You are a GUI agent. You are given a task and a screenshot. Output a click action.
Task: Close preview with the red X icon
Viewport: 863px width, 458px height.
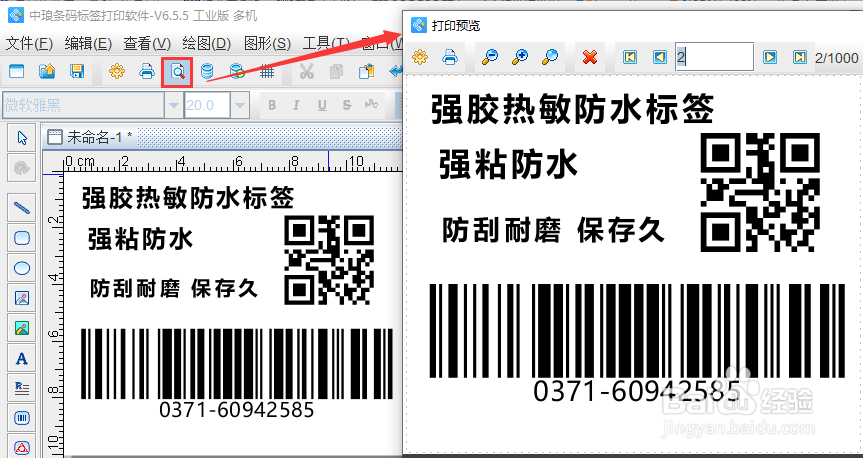pyautogui.click(x=590, y=57)
